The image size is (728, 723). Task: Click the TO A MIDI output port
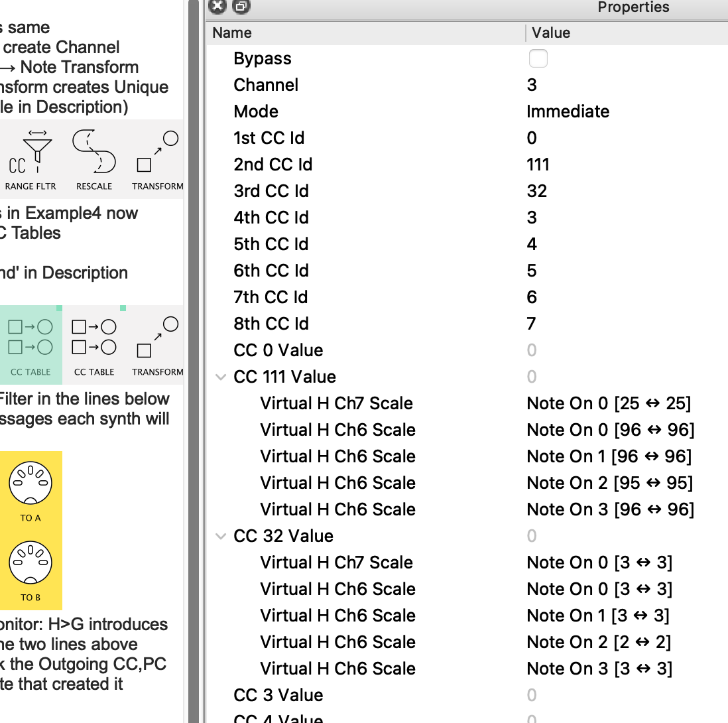pos(30,489)
